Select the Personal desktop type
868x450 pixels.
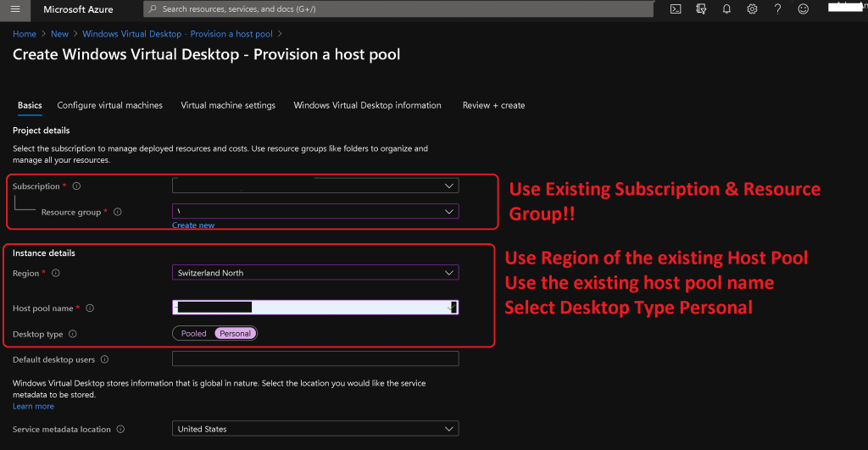pos(236,333)
